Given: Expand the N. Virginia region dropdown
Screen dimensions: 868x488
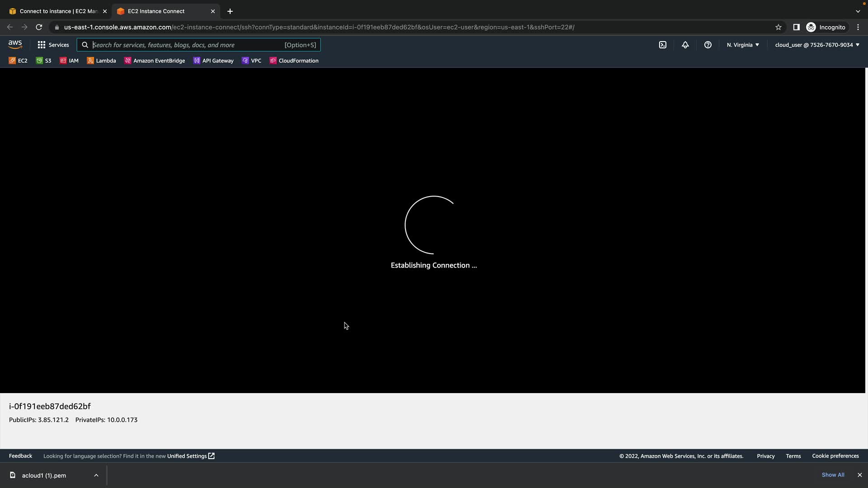Looking at the screenshot, I should tap(743, 45).
